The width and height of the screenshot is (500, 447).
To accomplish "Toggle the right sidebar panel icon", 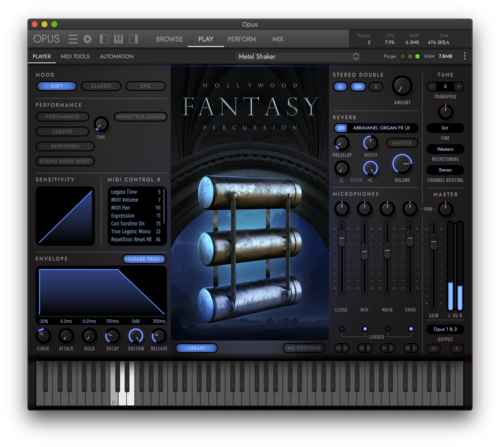I will 133,39.
